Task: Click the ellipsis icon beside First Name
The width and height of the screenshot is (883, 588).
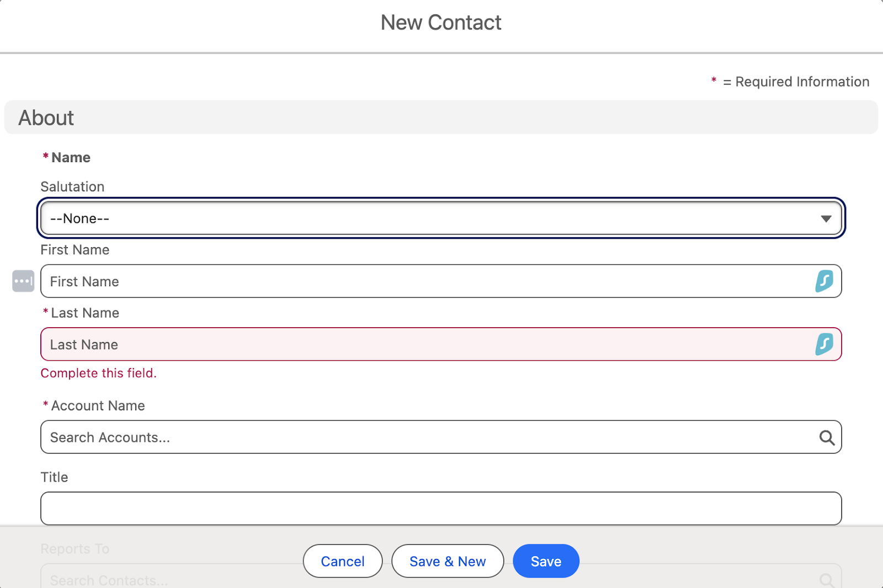Action: (23, 281)
